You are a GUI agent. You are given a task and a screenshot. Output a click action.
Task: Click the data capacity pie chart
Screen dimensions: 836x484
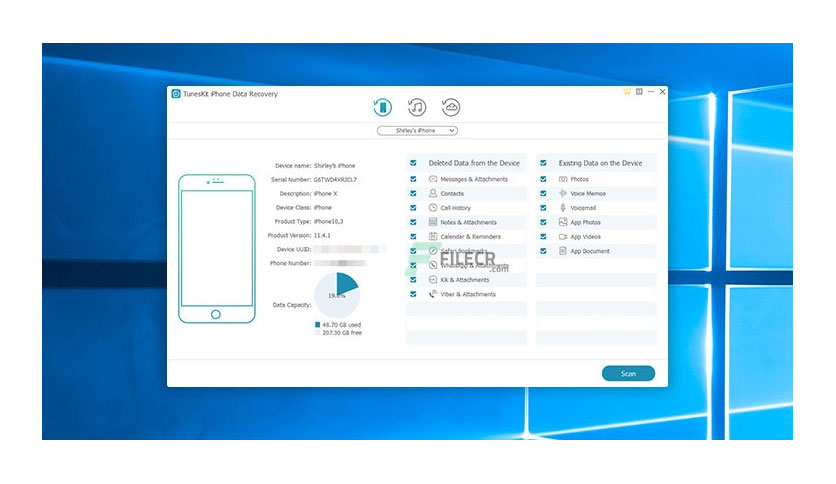[x=337, y=295]
